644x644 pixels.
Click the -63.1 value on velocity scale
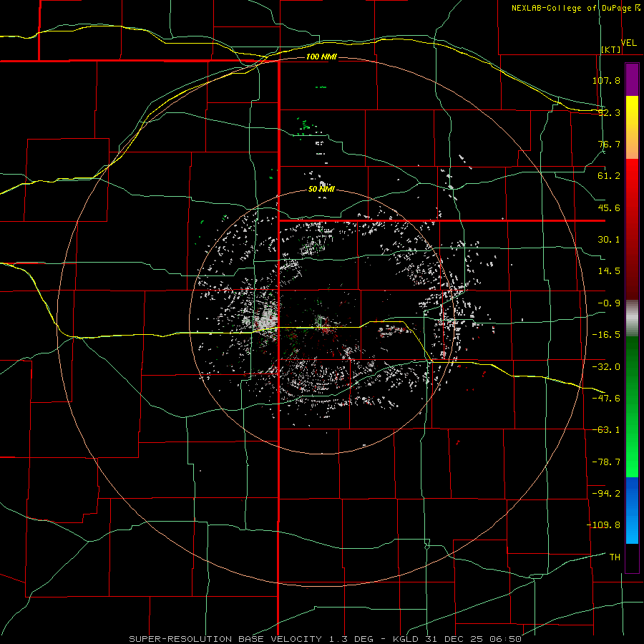(x=606, y=430)
